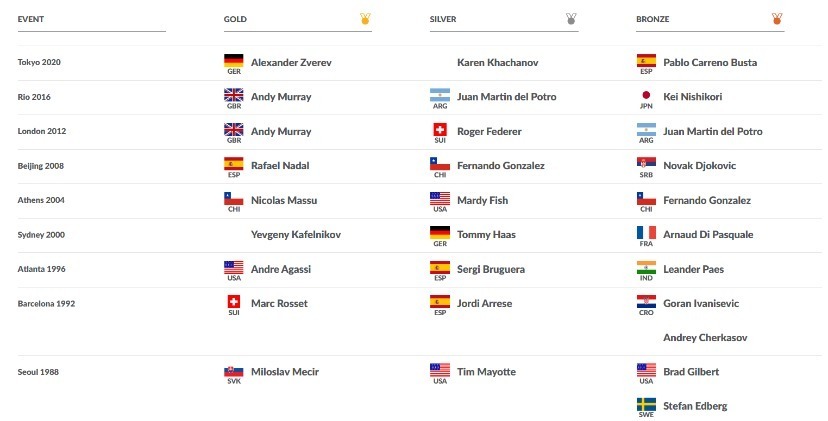The image size is (828, 421).
Task: Select Karen Khachanov silver medalist name
Action: (x=497, y=62)
